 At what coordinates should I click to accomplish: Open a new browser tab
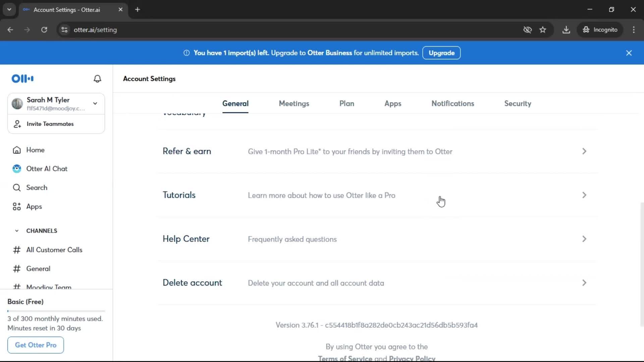coord(138,9)
